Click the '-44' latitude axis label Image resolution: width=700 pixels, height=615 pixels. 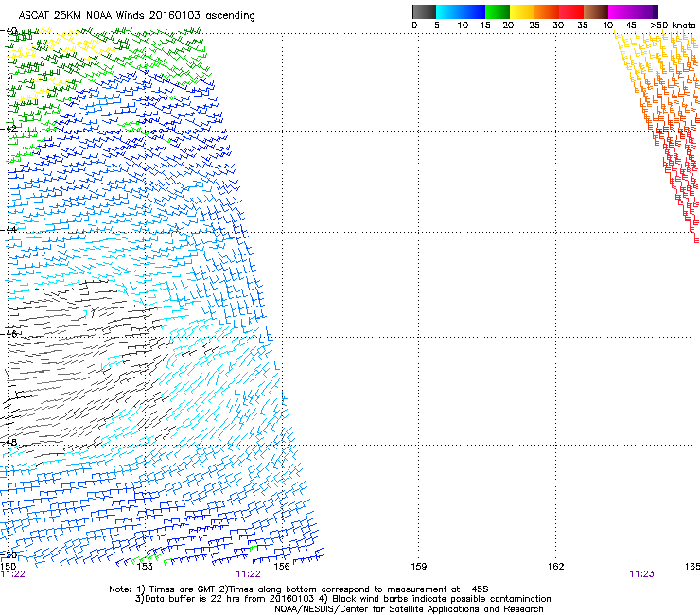(x=9, y=230)
